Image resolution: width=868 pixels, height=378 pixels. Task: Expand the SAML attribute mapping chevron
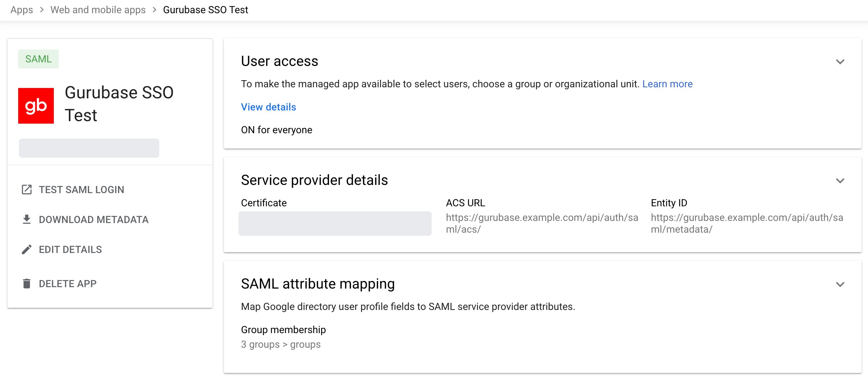point(840,284)
